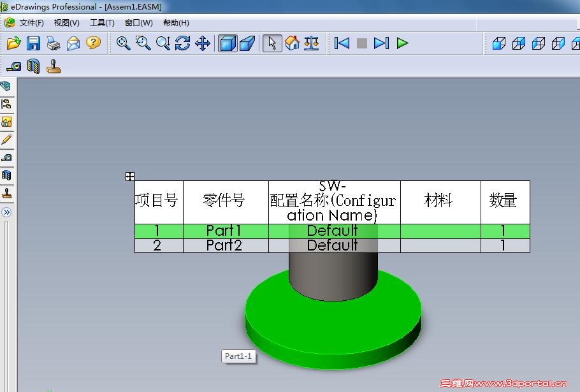Image resolution: width=580 pixels, height=392 pixels.
Task: Open the Cross Section tool in the toolbar
Action: (x=33, y=66)
